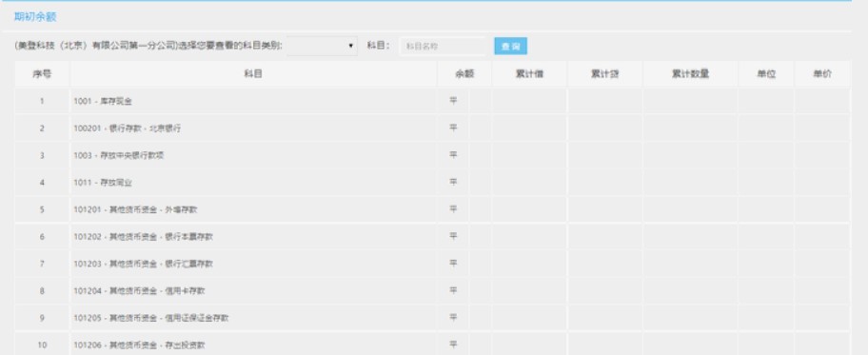
Task: Select the 累计数量 column header
Action: (x=690, y=74)
